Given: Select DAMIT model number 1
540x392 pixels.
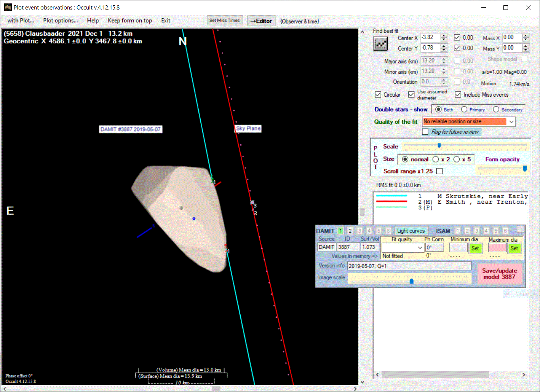Looking at the screenshot, I should pos(340,231).
